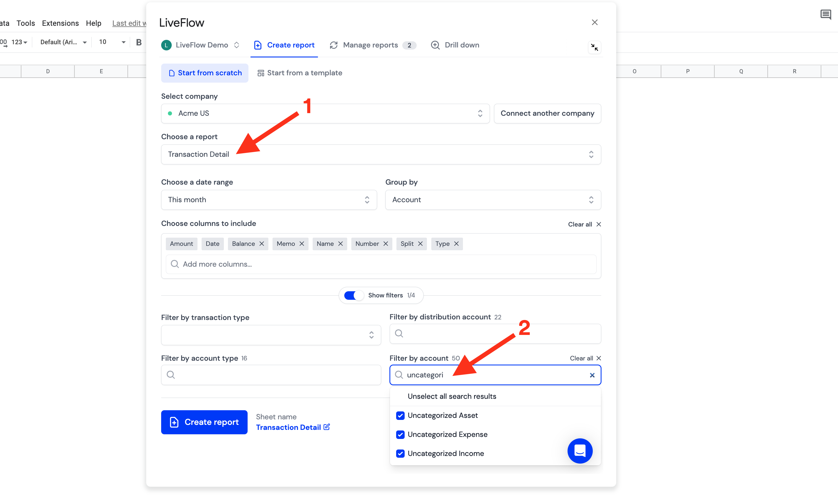Click the blue Create report button
Viewport: 838px width, 504px height.
[204, 422]
